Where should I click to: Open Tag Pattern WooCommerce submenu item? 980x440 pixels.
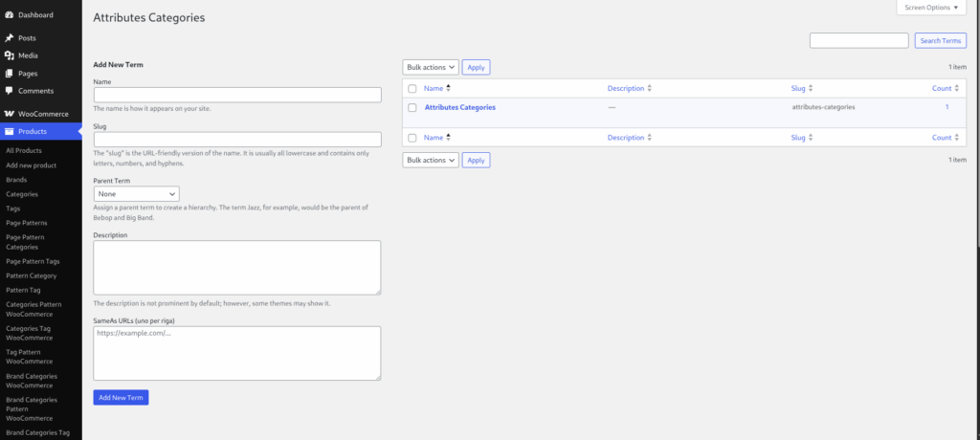[30, 357]
